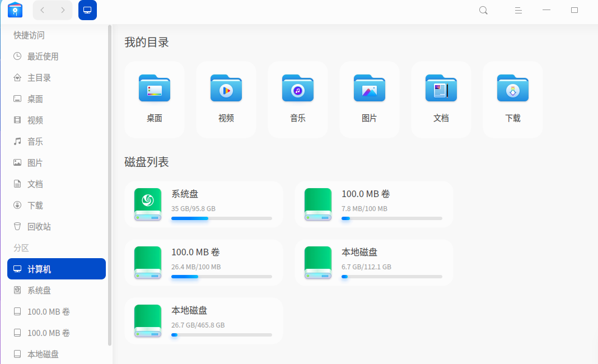
Task: Go back with the left arrow
Action: coord(43,10)
